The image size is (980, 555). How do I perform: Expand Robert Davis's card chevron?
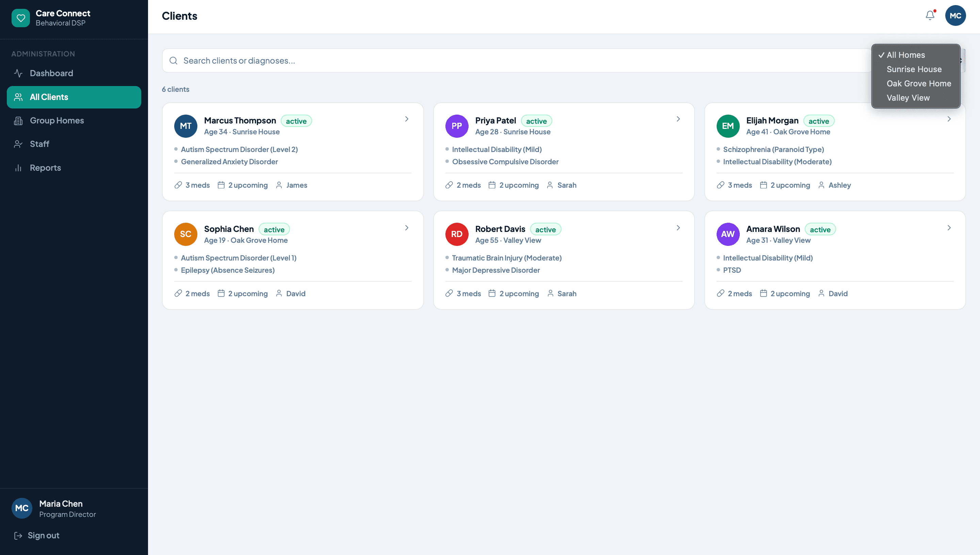click(679, 228)
